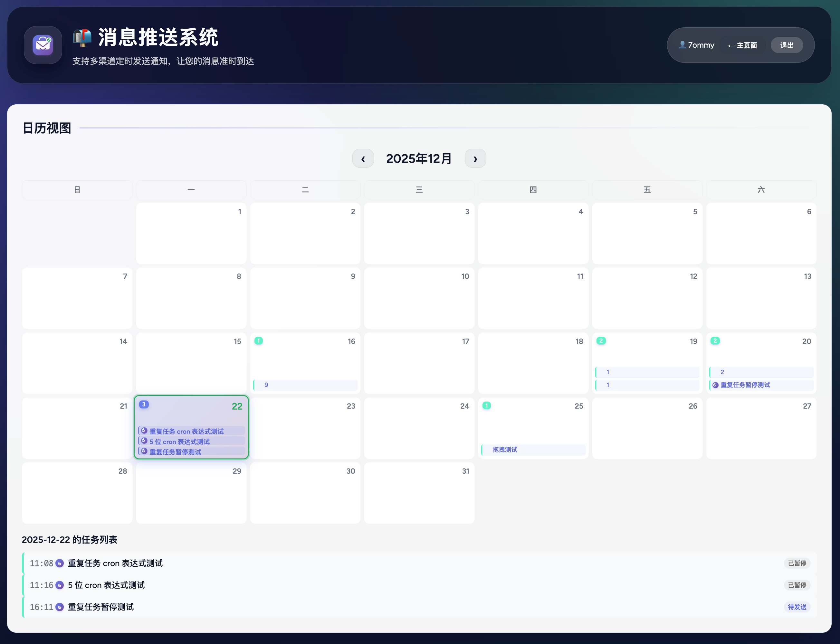Click the repeat icon on December 20 event
Screen dimensions: 840x644
715,385
